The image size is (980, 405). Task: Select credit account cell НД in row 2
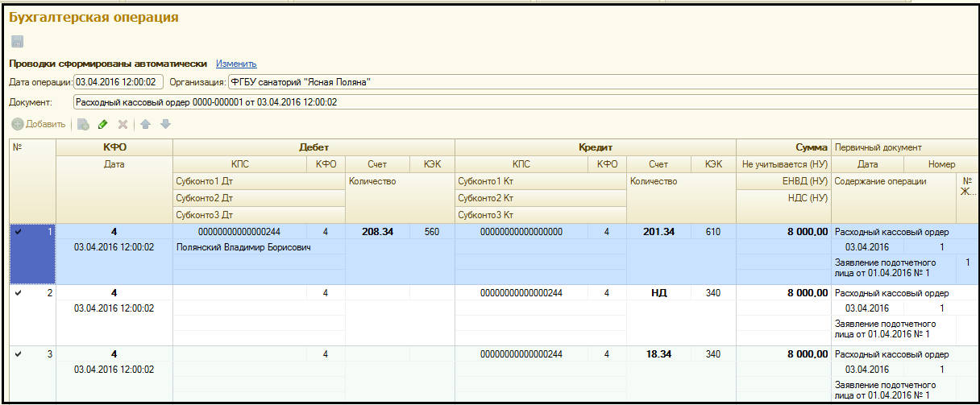pyautogui.click(x=658, y=293)
